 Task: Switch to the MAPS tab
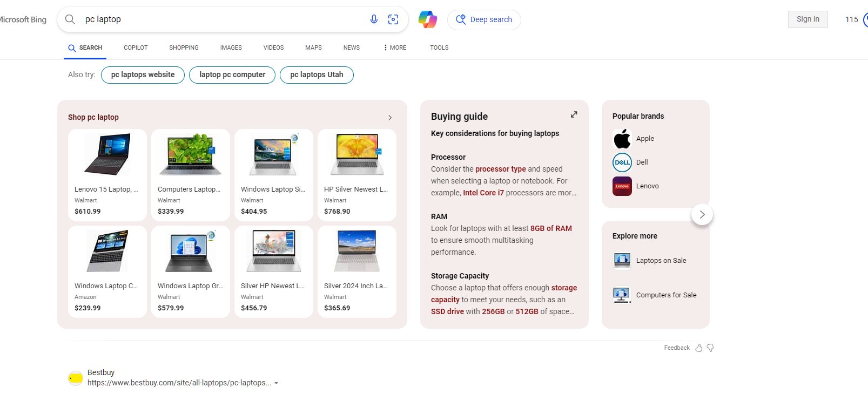click(x=313, y=47)
